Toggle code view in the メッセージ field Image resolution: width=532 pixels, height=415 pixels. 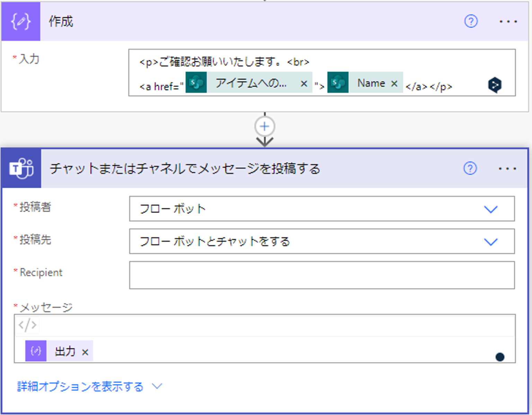pyautogui.click(x=27, y=325)
